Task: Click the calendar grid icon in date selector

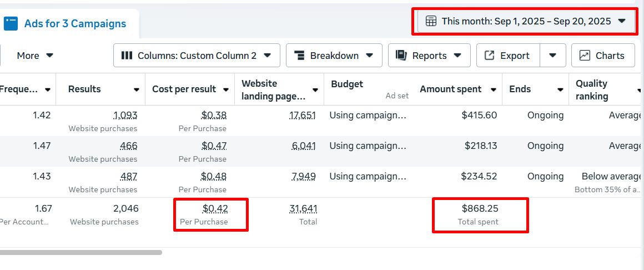Action: [431, 21]
